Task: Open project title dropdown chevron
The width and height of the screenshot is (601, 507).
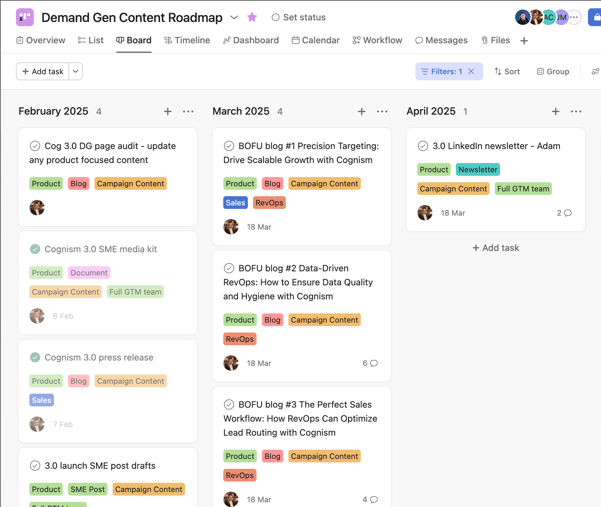Action: click(x=234, y=17)
